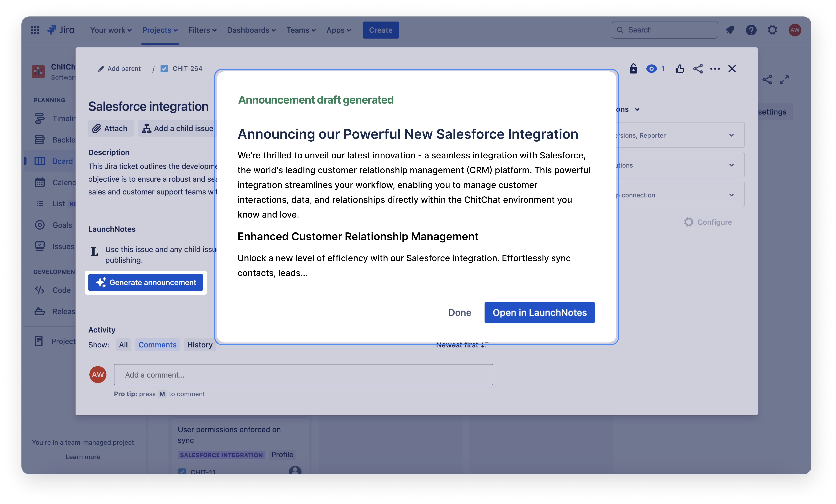Click the Add a comment field
The width and height of the screenshot is (836, 504).
(303, 375)
